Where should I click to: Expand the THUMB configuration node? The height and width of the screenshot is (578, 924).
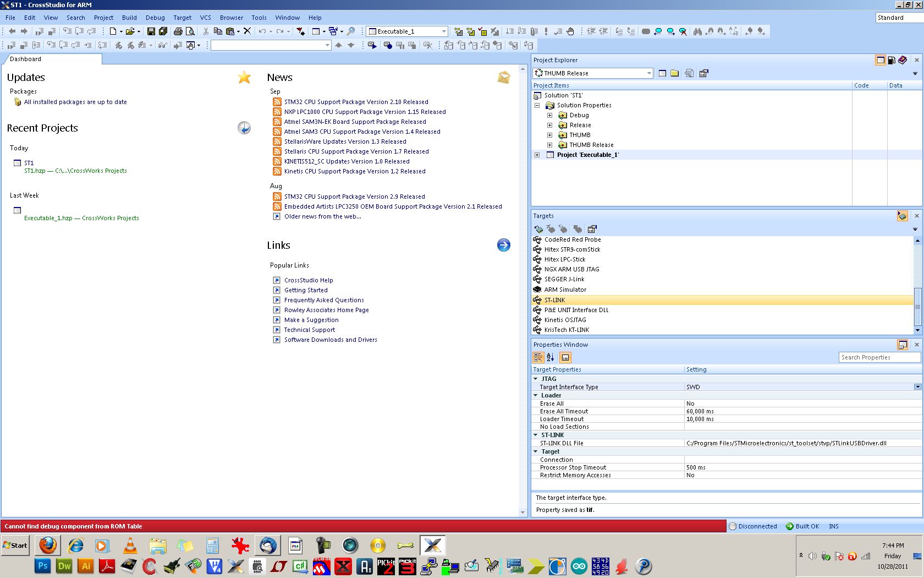549,135
